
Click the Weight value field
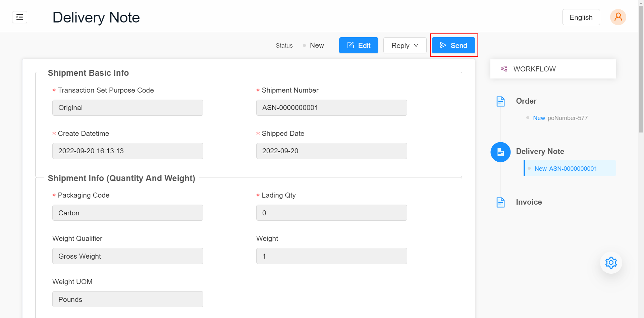pyautogui.click(x=332, y=256)
